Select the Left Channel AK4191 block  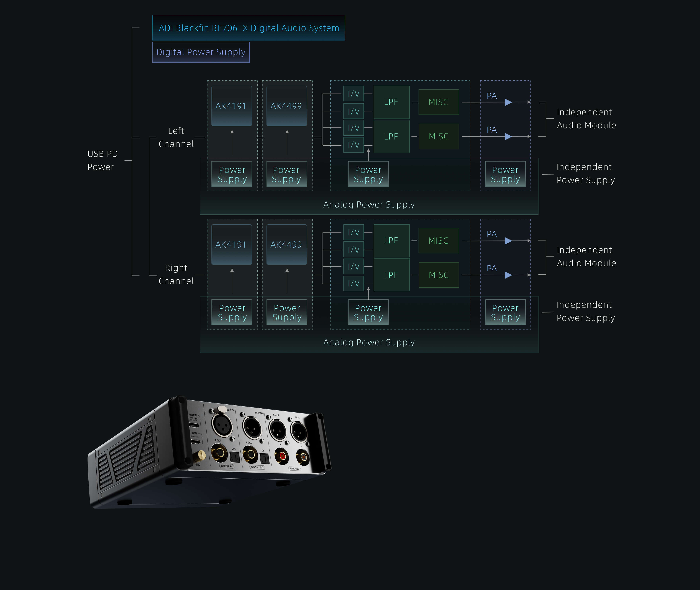[x=232, y=106]
